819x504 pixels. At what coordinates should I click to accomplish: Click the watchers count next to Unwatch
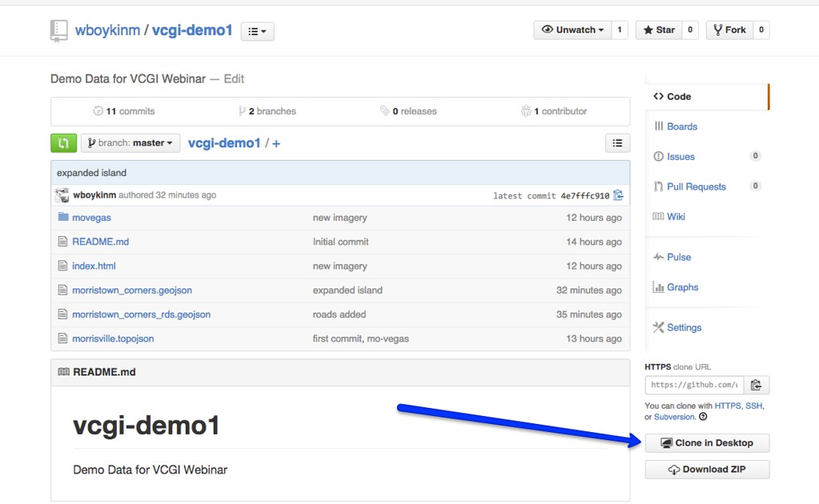620,30
